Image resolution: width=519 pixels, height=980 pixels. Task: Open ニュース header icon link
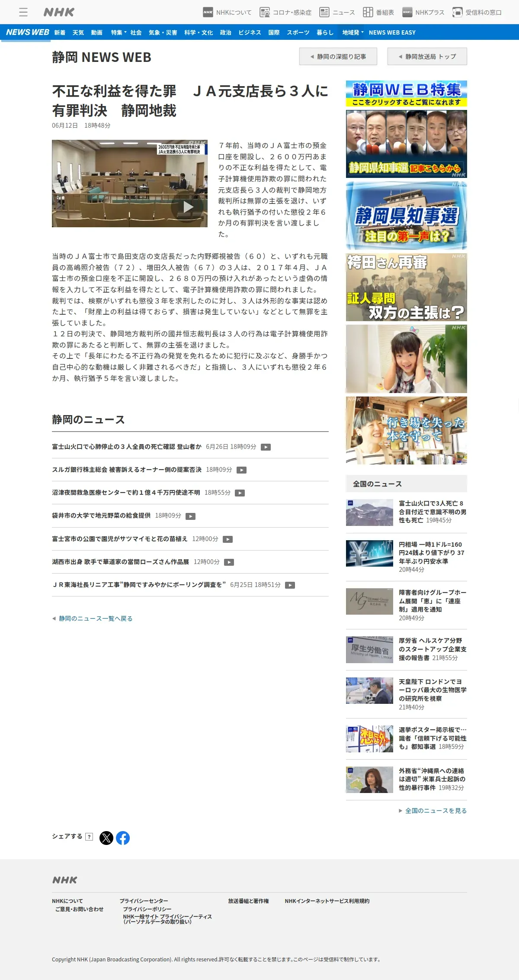click(x=337, y=13)
